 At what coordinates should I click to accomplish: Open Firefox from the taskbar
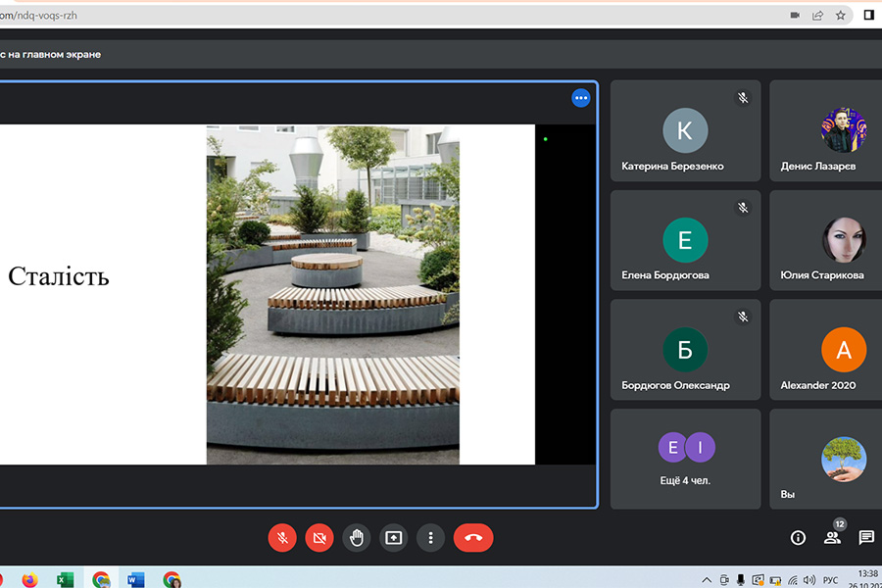click(29, 579)
